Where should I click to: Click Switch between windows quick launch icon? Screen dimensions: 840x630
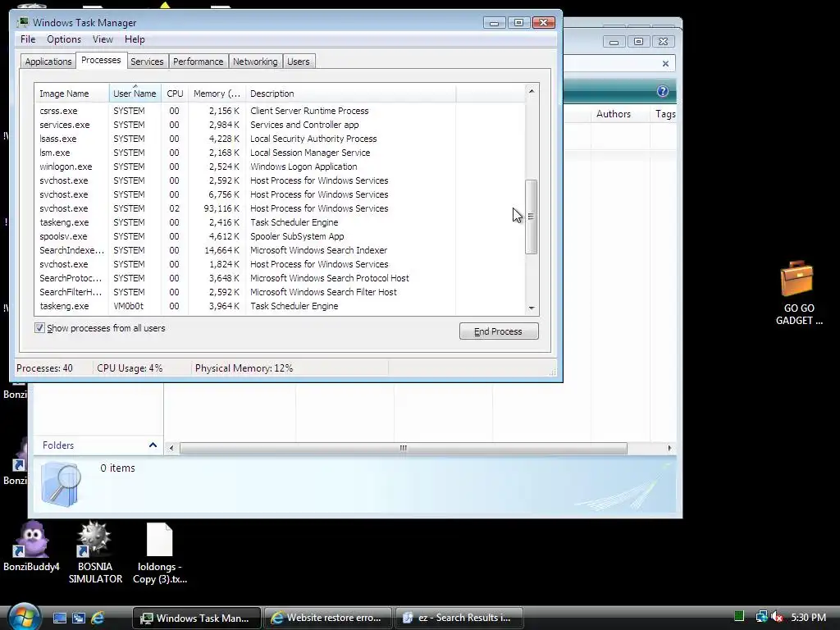(78, 618)
